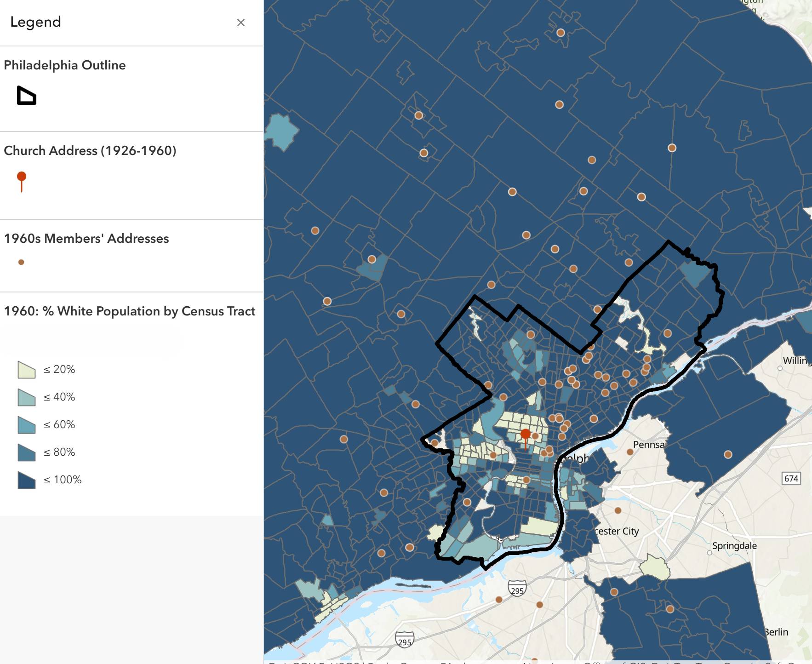The height and width of the screenshot is (664, 812).
Task: Select the ≤ 40% legend color swatch
Action: 27,397
